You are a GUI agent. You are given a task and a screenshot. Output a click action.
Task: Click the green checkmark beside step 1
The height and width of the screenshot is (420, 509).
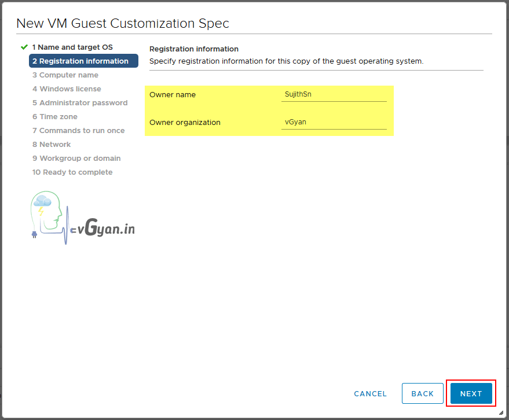(24, 47)
